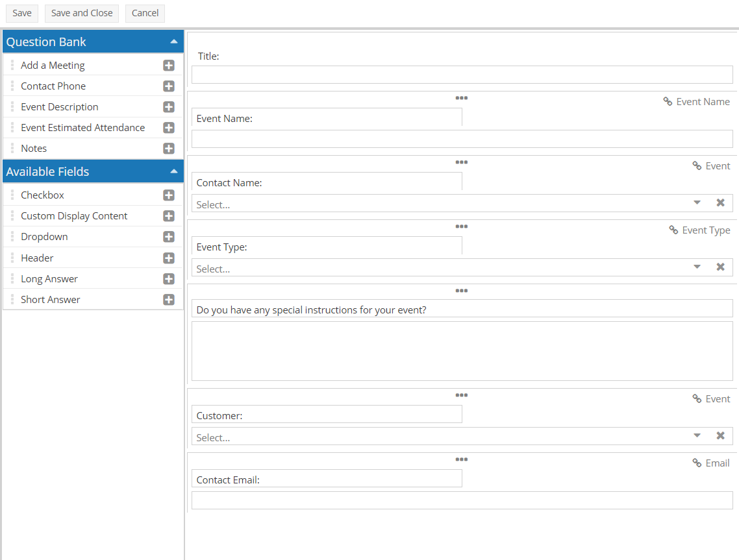Viewport: 739px width, 560px height.
Task: Edit the 'Contact Email:' label field
Action: (327, 478)
